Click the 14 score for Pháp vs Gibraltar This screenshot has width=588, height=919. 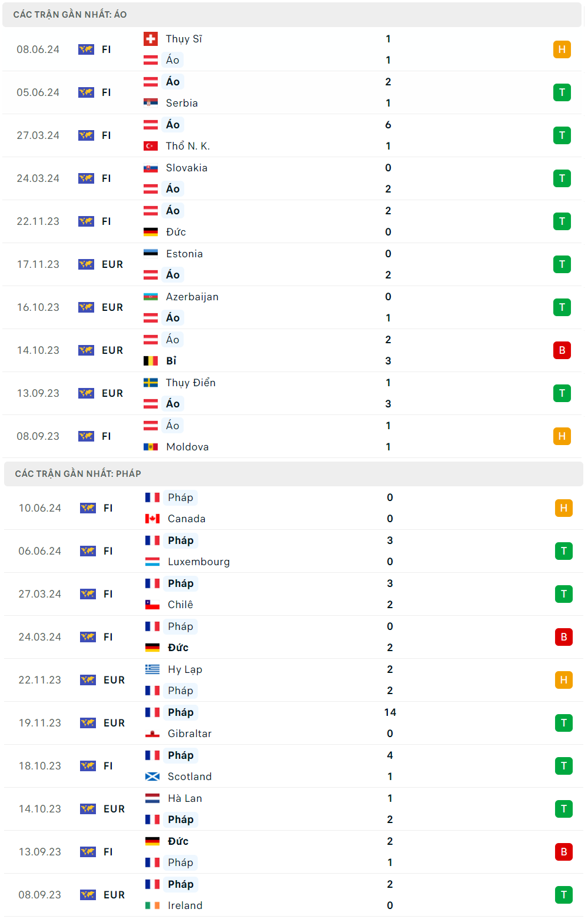point(390,712)
